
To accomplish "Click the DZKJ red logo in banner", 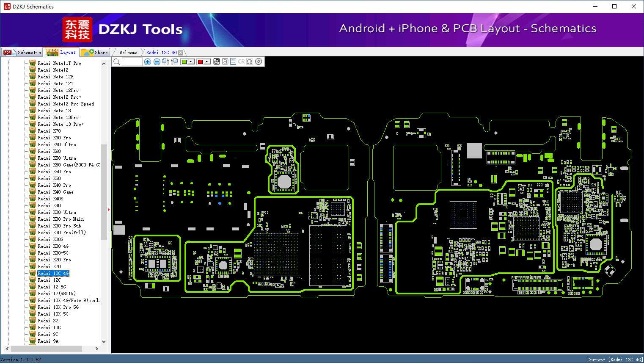I will [x=77, y=30].
